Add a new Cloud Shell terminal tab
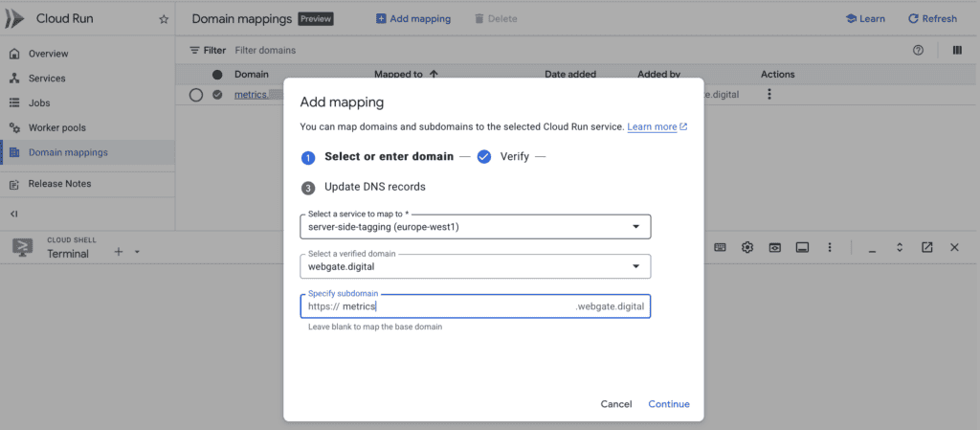 (x=119, y=252)
